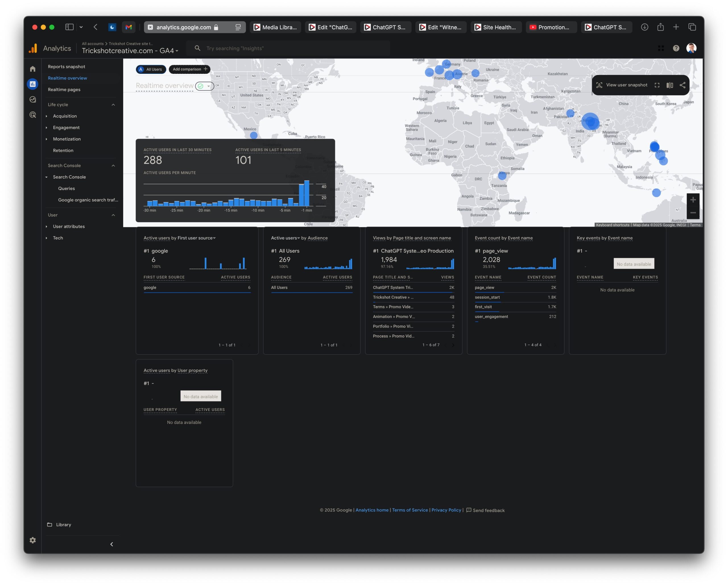This screenshot has height=585, width=728.
Task: Open the pinned Gmail tab
Action: [x=129, y=27]
